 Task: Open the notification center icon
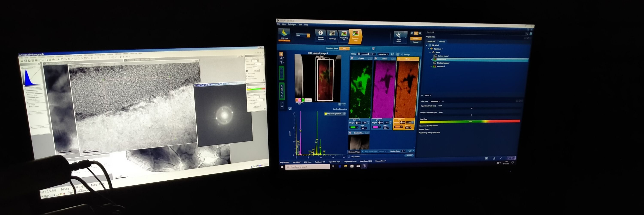(x=512, y=163)
